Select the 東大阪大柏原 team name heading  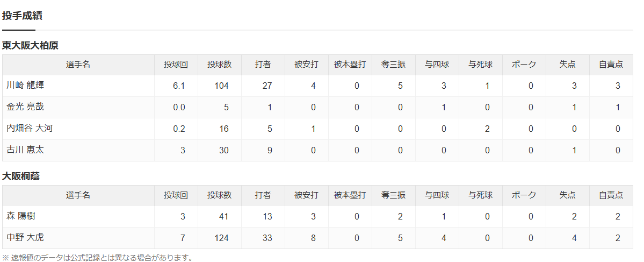point(30,46)
